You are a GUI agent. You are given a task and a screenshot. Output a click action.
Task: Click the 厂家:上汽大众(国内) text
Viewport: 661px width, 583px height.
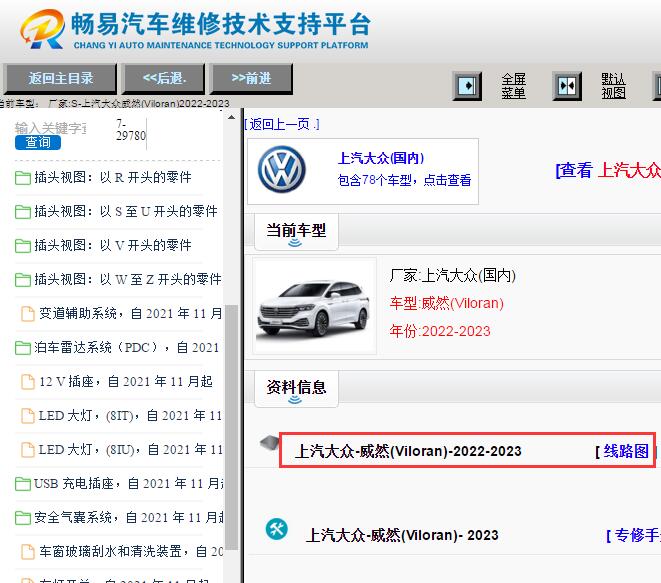453,276
